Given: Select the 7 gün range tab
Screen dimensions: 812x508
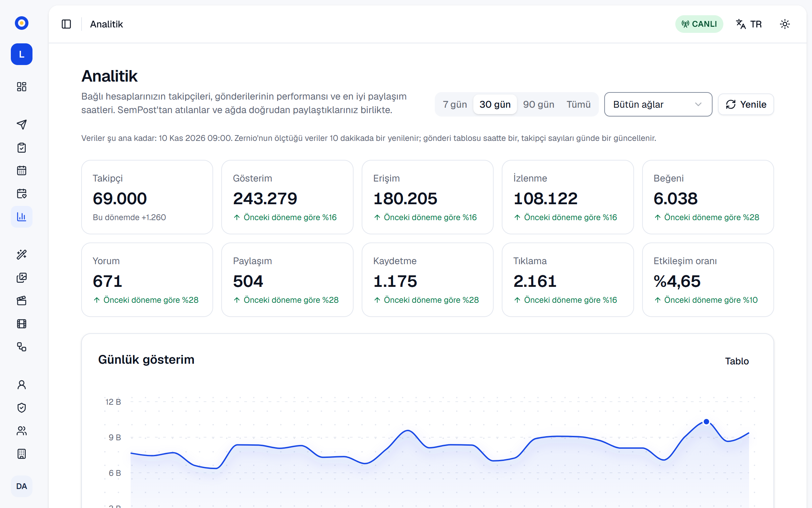Looking at the screenshot, I should tap(455, 104).
